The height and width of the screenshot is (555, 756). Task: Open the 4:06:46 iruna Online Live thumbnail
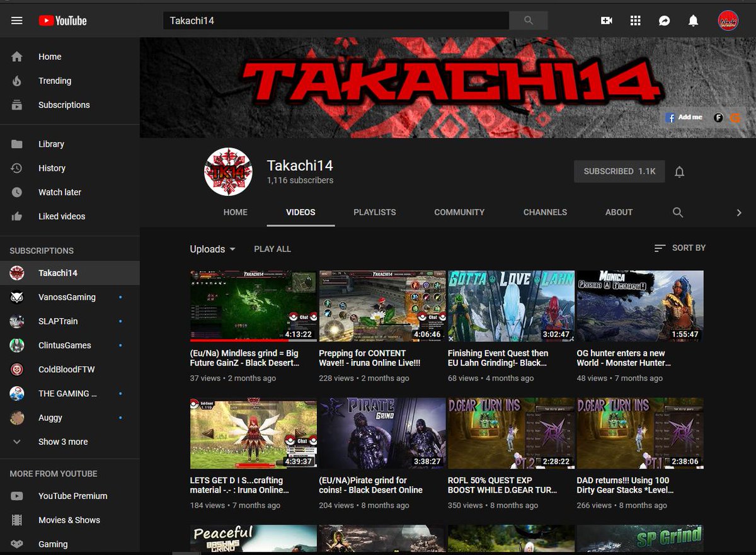pos(382,306)
